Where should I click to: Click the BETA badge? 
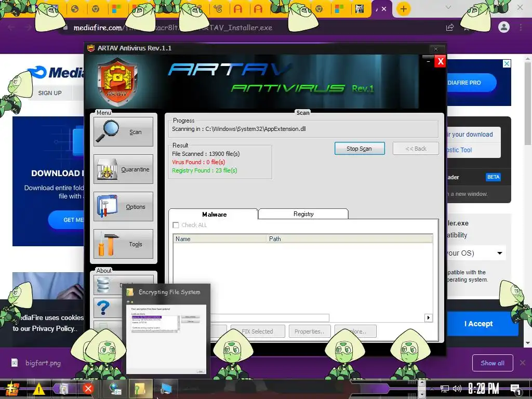point(493,177)
